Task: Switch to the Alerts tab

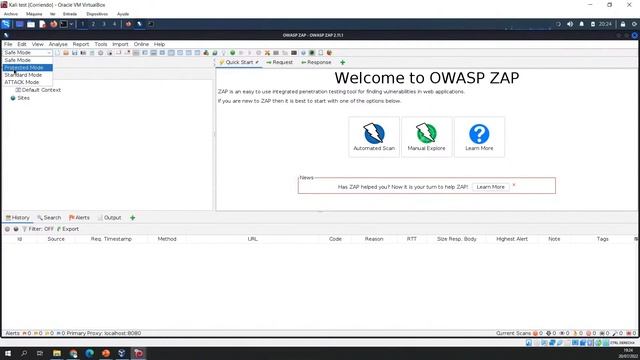Action: click(x=79, y=218)
